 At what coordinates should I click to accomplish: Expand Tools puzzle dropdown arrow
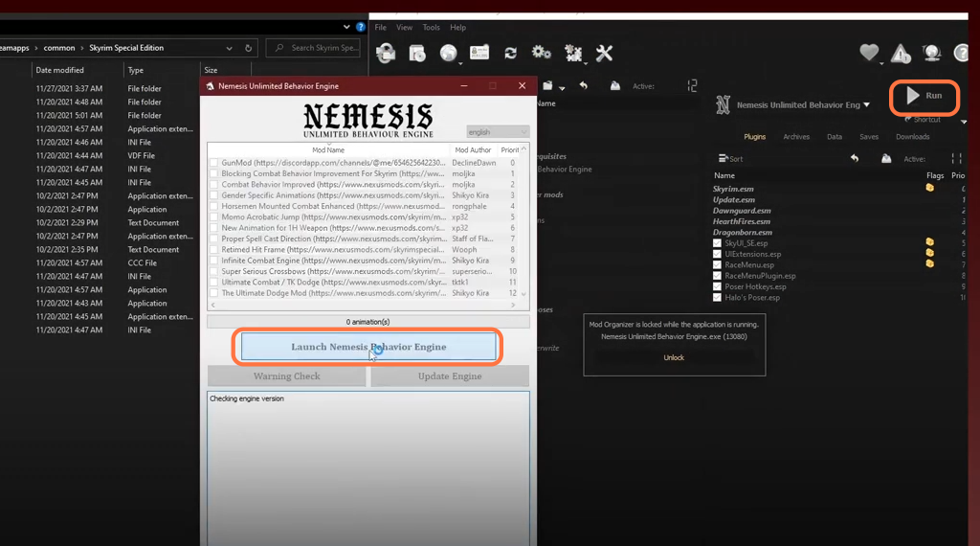[586, 63]
